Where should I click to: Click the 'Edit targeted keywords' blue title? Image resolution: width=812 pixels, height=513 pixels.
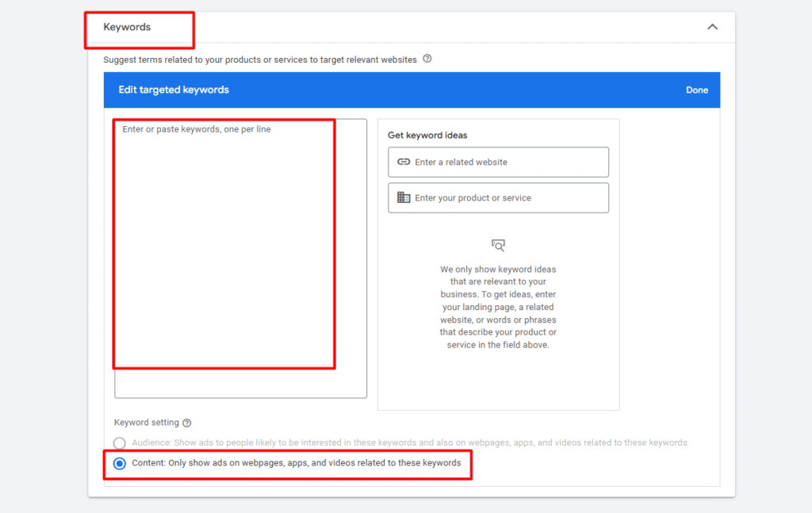tap(174, 90)
